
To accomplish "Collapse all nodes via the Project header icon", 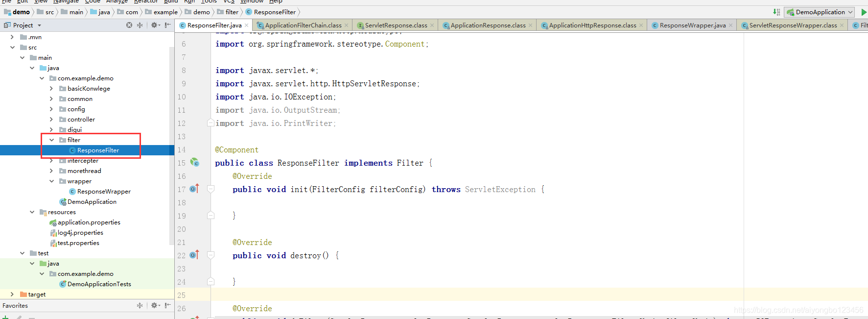I will click(140, 25).
